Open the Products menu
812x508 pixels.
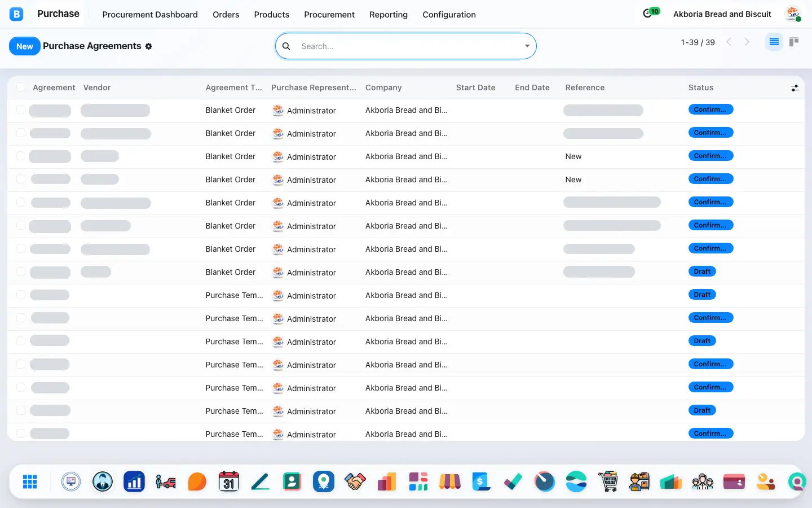(x=272, y=15)
